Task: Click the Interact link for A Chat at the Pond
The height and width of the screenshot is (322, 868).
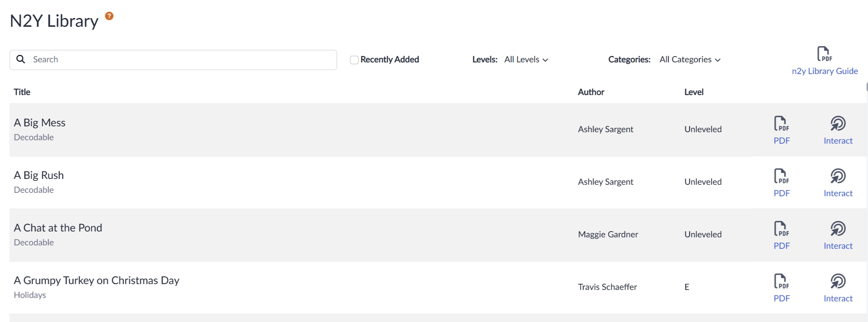Action: click(838, 246)
